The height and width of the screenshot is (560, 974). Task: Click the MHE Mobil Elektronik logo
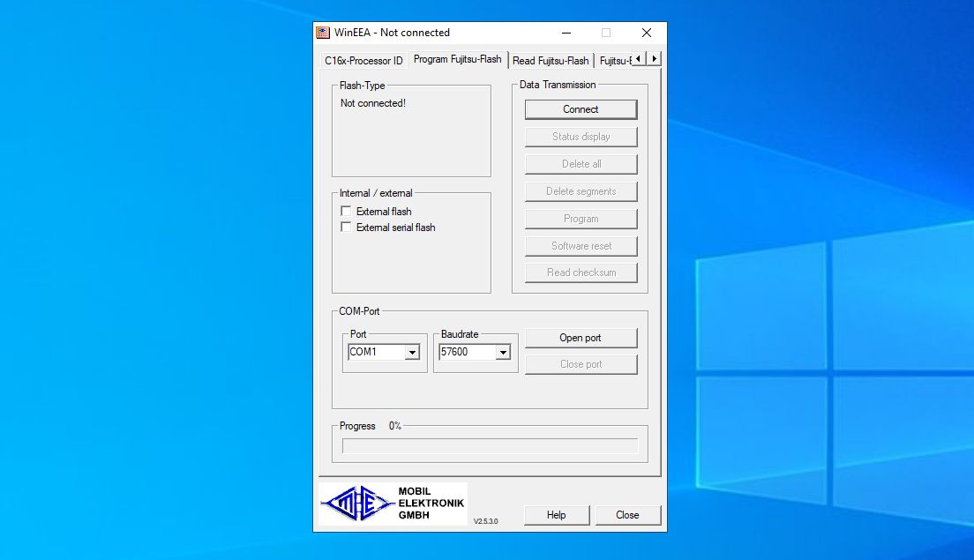click(392, 503)
